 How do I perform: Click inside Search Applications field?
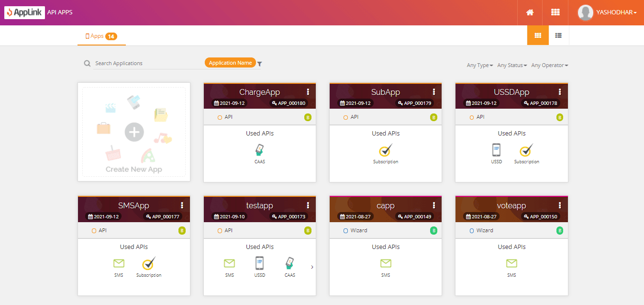tap(148, 63)
